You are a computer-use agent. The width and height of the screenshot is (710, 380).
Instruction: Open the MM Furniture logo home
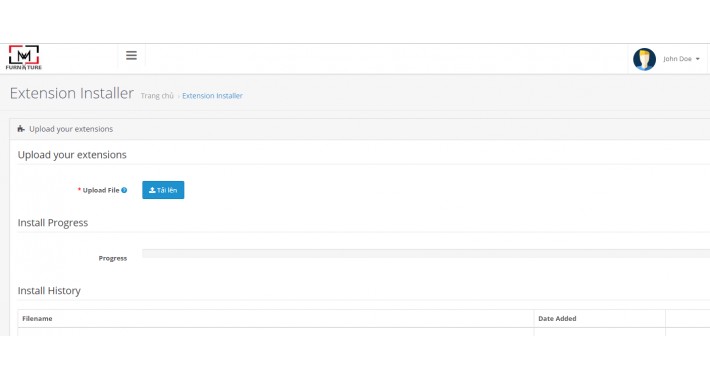(24, 58)
